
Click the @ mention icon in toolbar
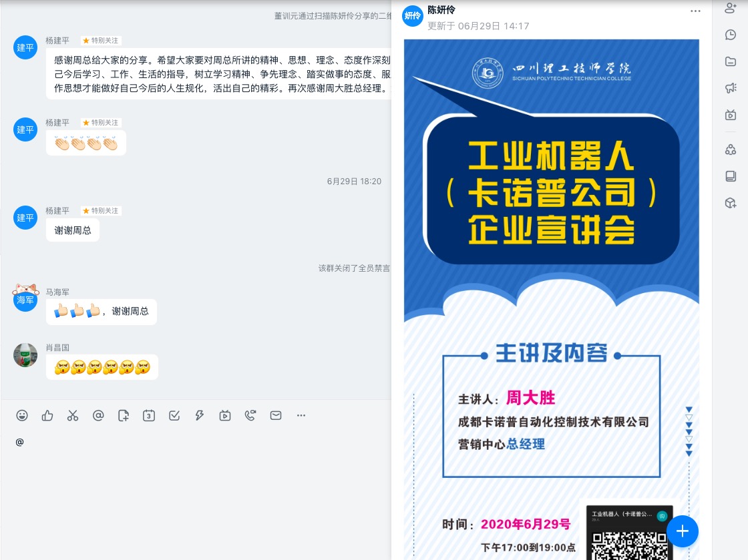pos(98,416)
